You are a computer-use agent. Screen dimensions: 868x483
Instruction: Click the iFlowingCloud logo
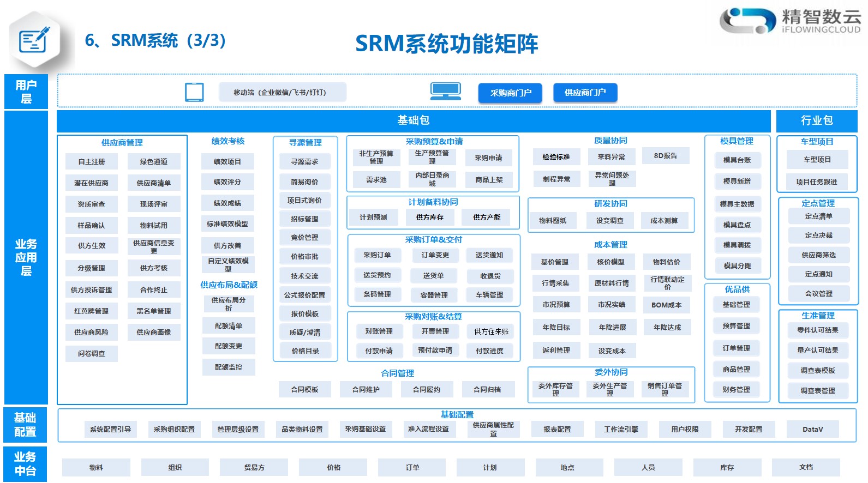point(789,22)
